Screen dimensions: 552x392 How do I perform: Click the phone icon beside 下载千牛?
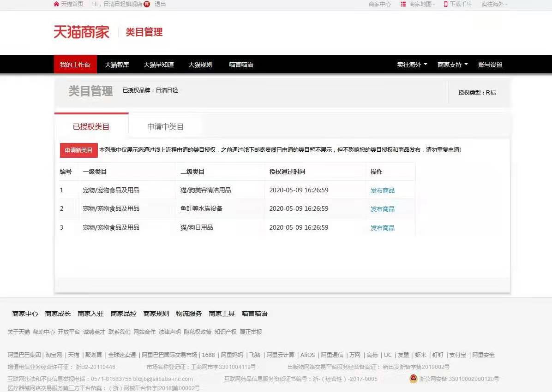coord(445,4)
